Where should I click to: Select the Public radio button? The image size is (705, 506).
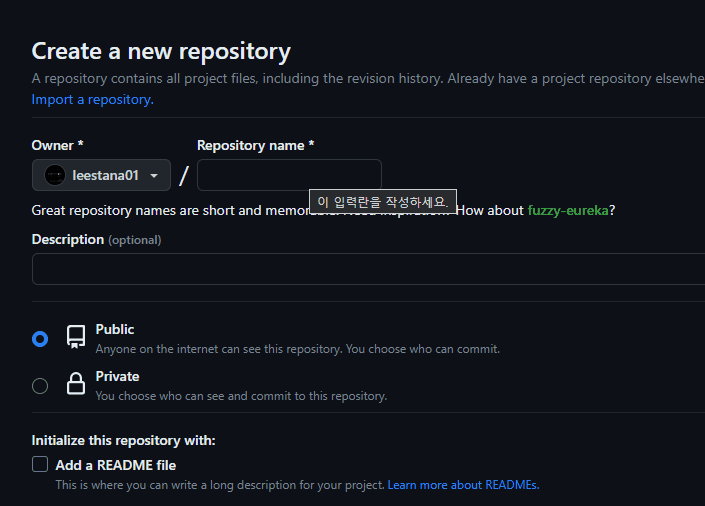[40, 339]
